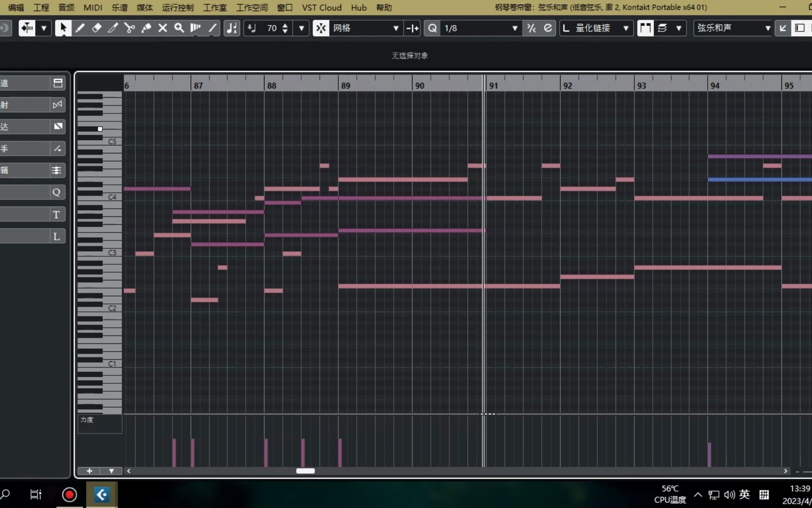Click bar 91 on the ruler
The width and height of the screenshot is (812, 508).
click(x=493, y=86)
